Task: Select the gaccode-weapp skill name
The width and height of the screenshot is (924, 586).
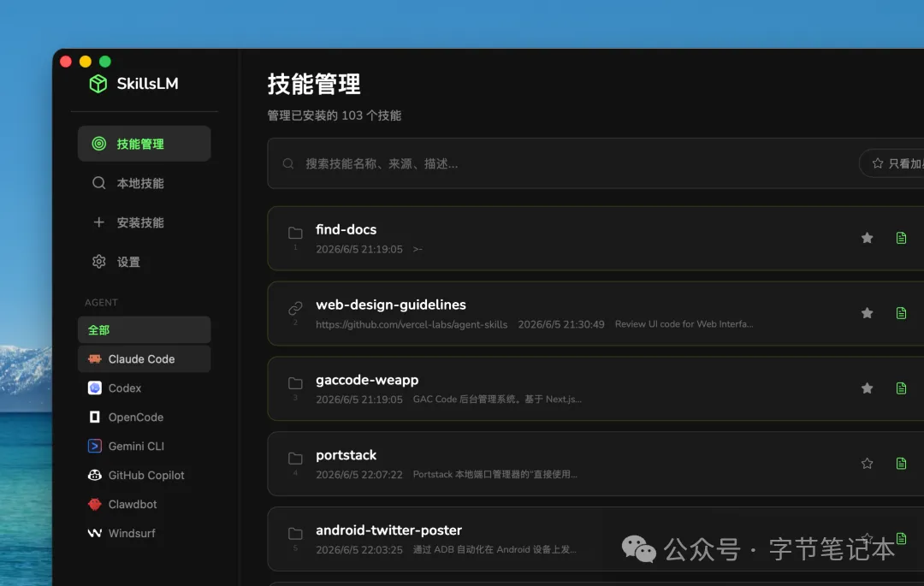Action: click(367, 381)
